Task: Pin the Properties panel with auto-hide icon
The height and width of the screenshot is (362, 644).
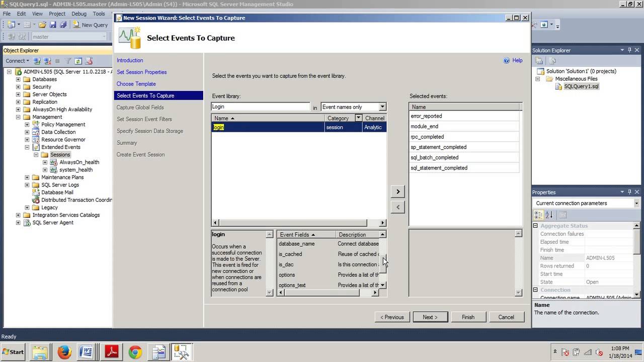Action: pos(629,192)
